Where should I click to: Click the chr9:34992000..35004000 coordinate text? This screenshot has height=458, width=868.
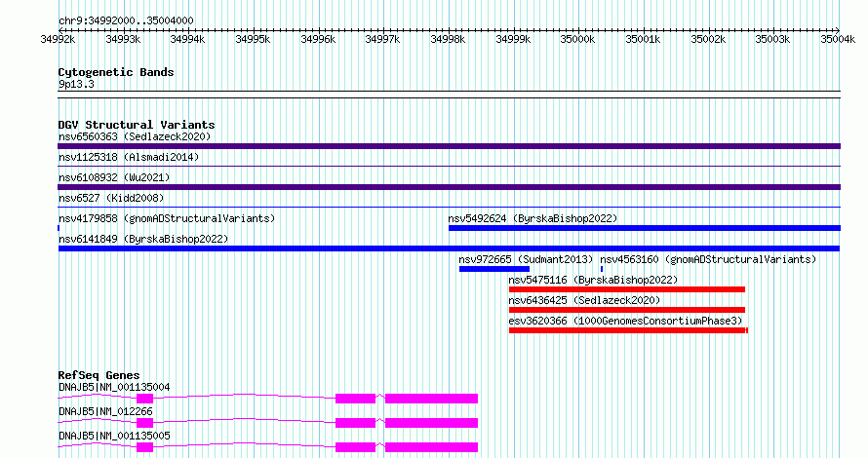[x=126, y=21]
